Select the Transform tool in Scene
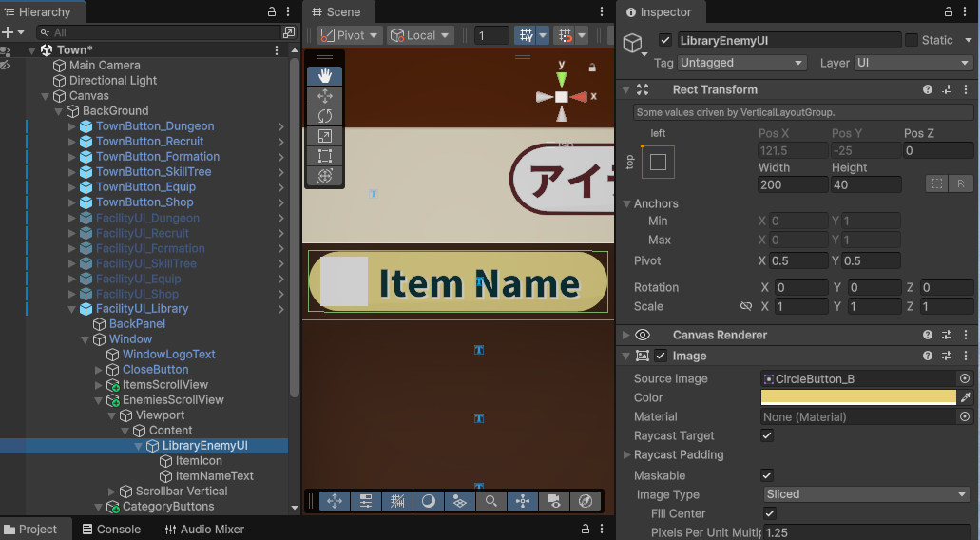 324,176
